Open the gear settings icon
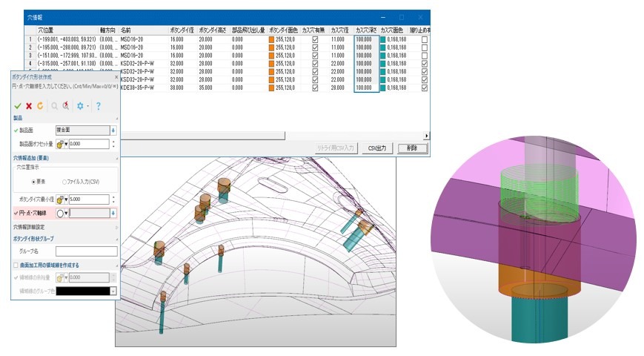 80,106
